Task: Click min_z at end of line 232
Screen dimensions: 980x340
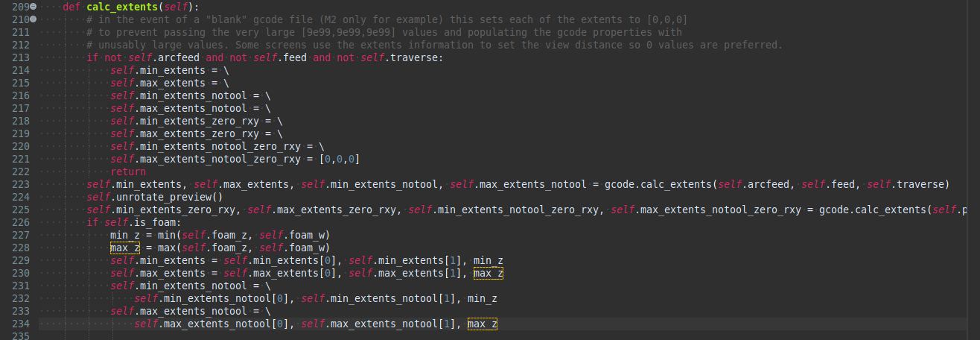Action: point(483,298)
